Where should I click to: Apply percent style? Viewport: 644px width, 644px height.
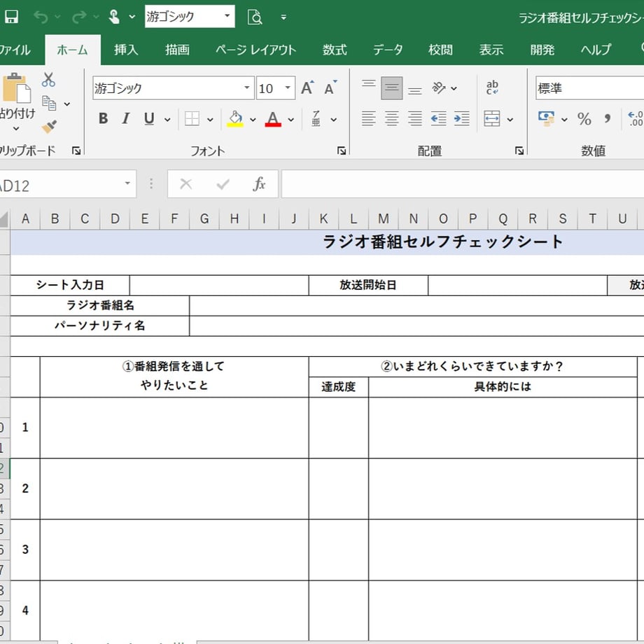(x=584, y=119)
